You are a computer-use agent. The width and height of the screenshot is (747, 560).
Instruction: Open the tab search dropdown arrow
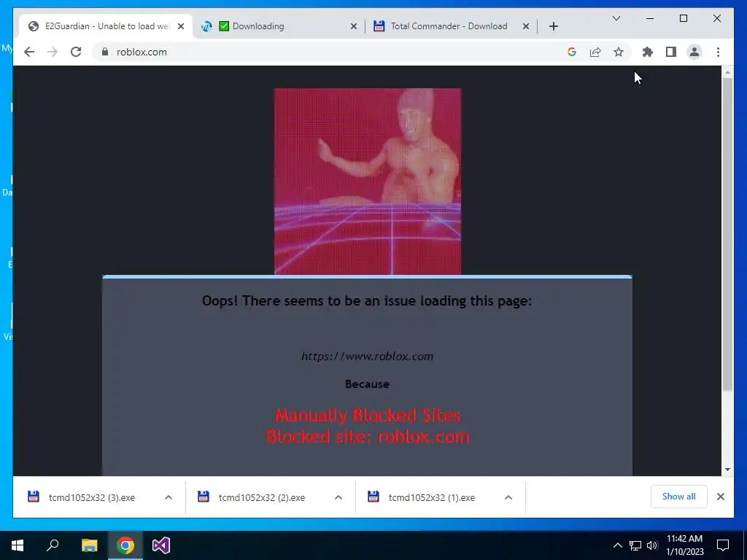pyautogui.click(x=616, y=18)
